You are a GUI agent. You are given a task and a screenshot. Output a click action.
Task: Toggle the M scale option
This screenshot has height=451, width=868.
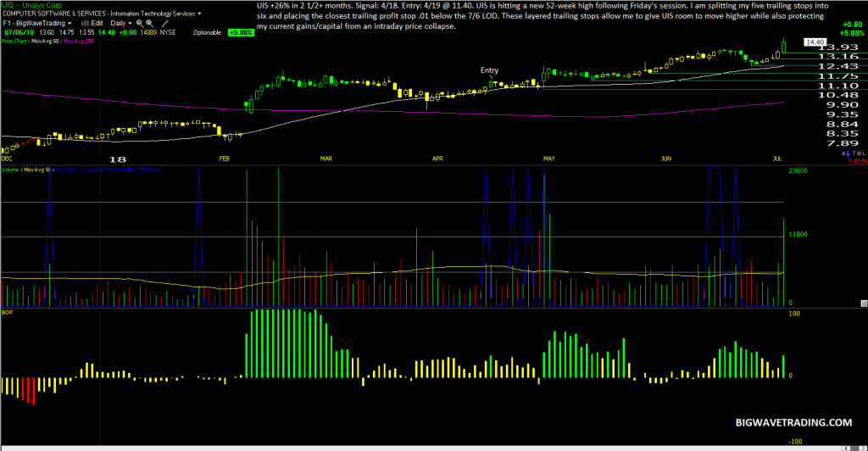pos(859,153)
